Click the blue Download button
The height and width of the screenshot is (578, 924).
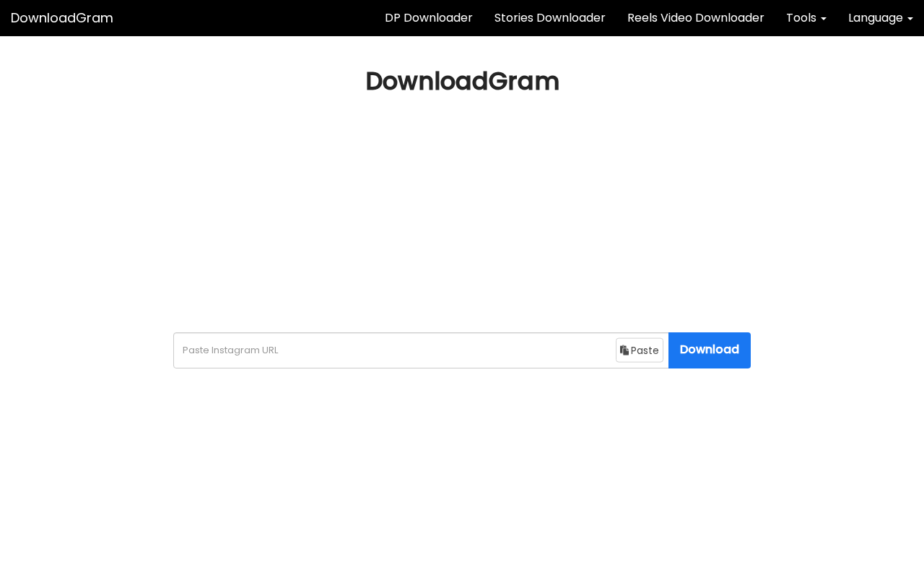pos(710,350)
